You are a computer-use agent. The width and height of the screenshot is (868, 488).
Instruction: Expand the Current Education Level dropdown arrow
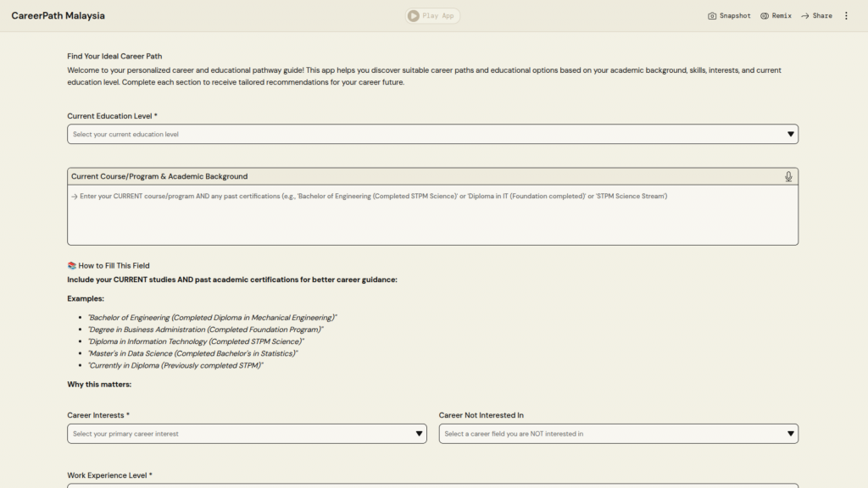[x=790, y=134]
